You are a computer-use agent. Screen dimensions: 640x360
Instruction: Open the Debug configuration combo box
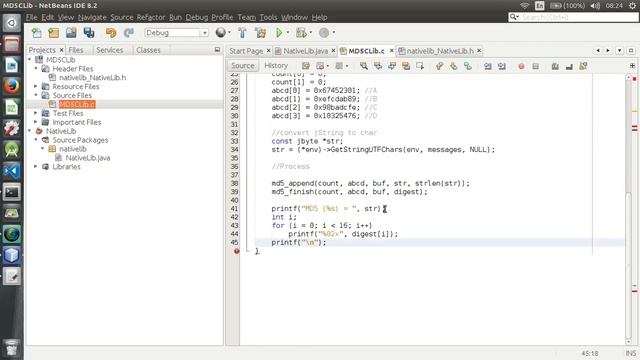point(176,33)
